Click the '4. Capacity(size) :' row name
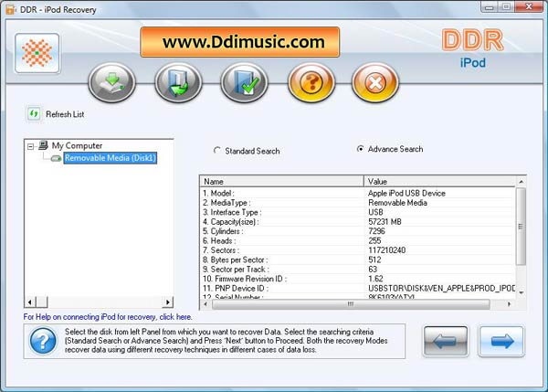 (x=231, y=222)
